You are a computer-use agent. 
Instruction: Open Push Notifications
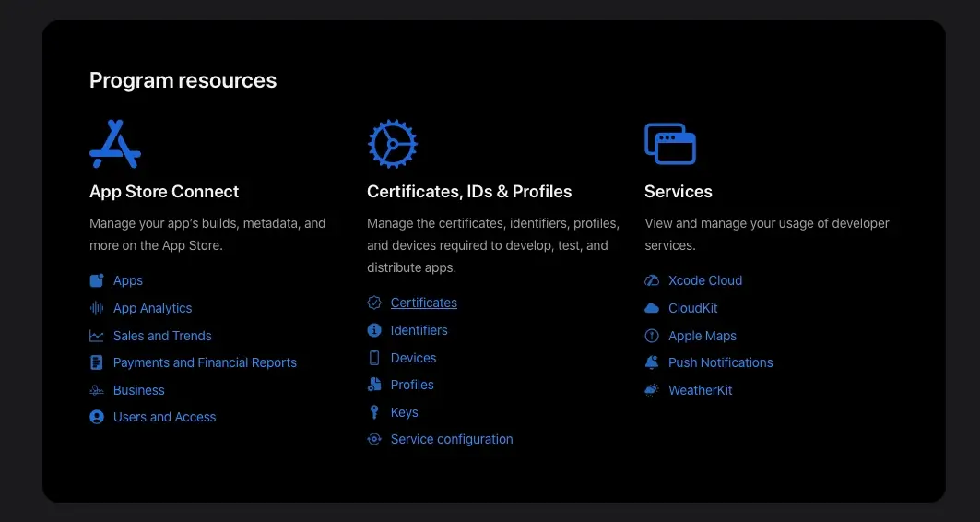721,362
